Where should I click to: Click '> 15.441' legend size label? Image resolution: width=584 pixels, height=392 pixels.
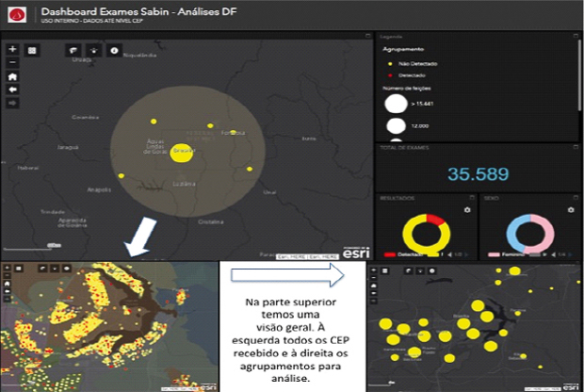point(422,104)
